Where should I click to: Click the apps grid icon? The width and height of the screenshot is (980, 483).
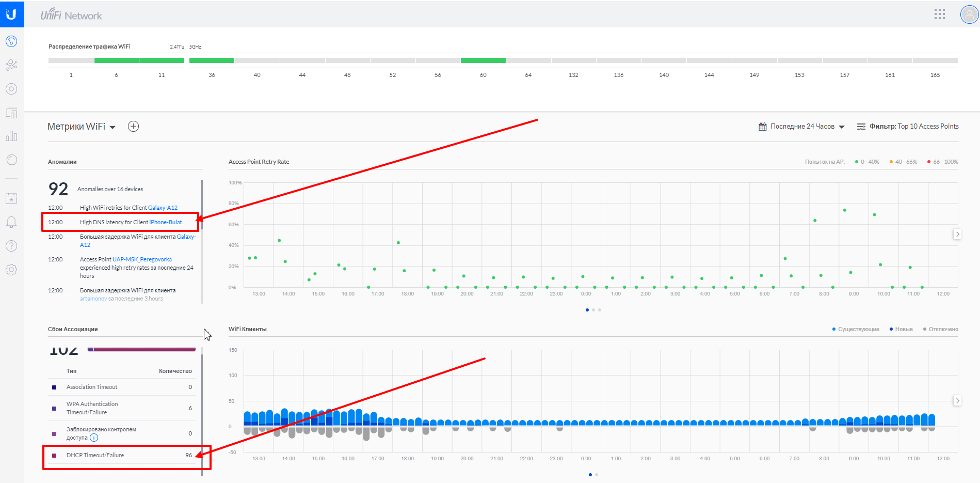[939, 14]
